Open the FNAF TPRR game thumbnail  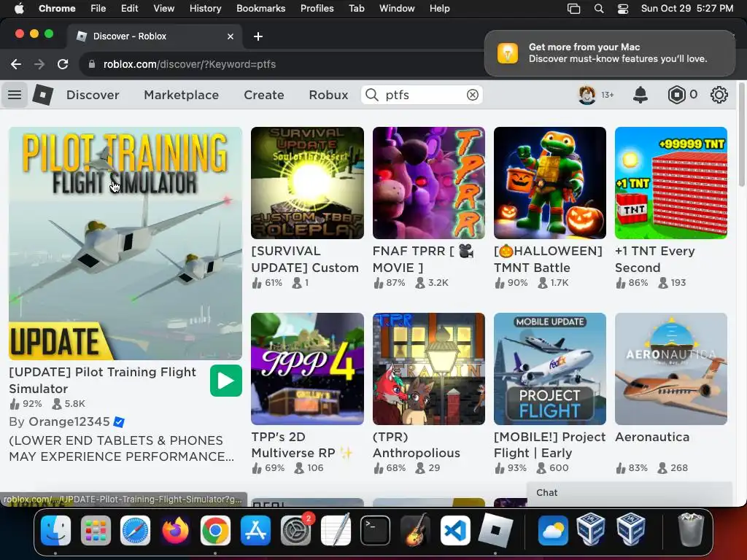point(429,183)
